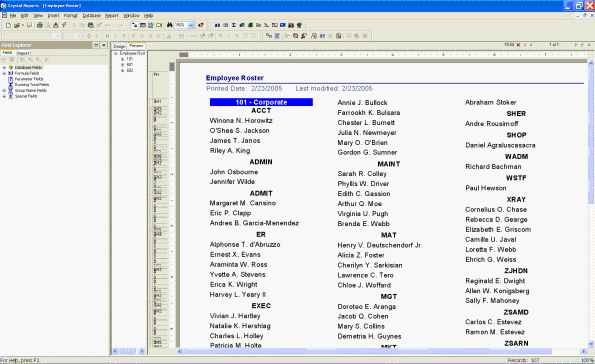Click the 101 - Corporate group header
The width and height of the screenshot is (595, 364).
(x=261, y=102)
